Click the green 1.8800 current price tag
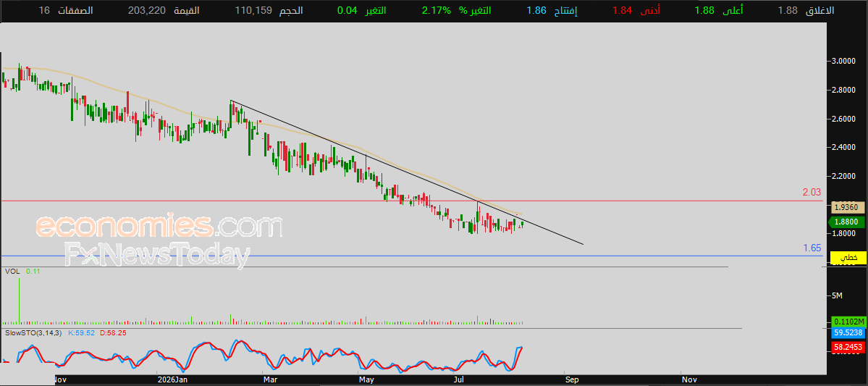The image size is (868, 386). tap(848, 222)
